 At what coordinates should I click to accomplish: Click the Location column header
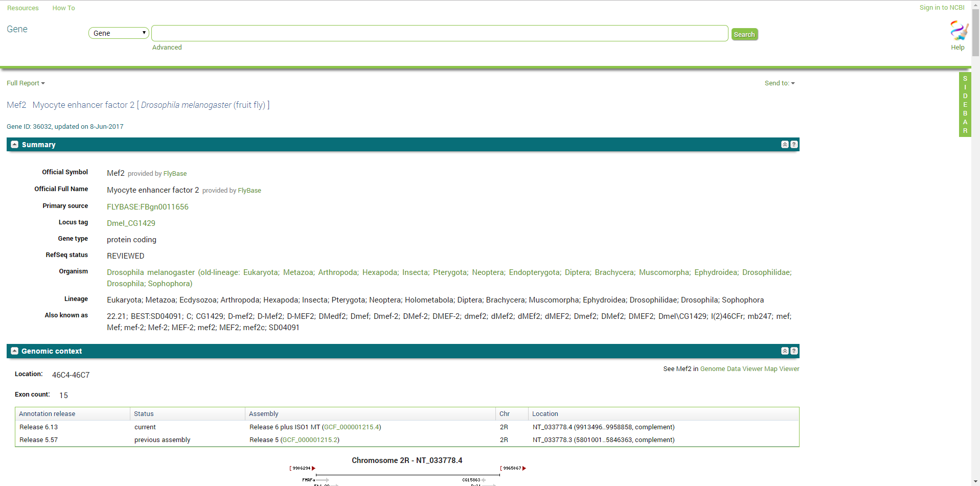(x=663, y=414)
